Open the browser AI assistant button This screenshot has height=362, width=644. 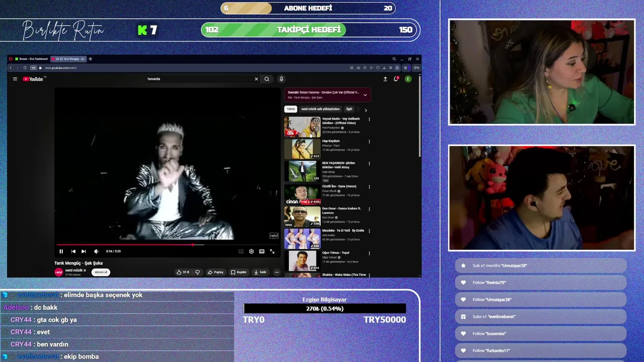click(416, 68)
